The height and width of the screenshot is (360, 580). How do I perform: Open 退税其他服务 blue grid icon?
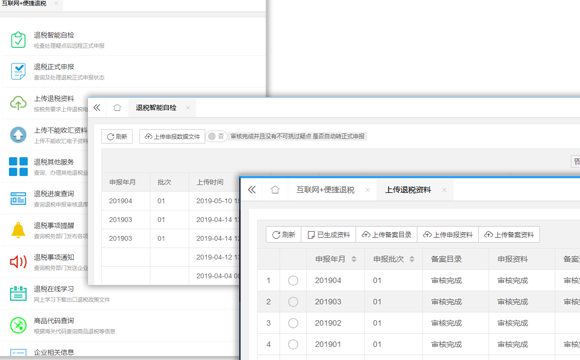coord(18,166)
